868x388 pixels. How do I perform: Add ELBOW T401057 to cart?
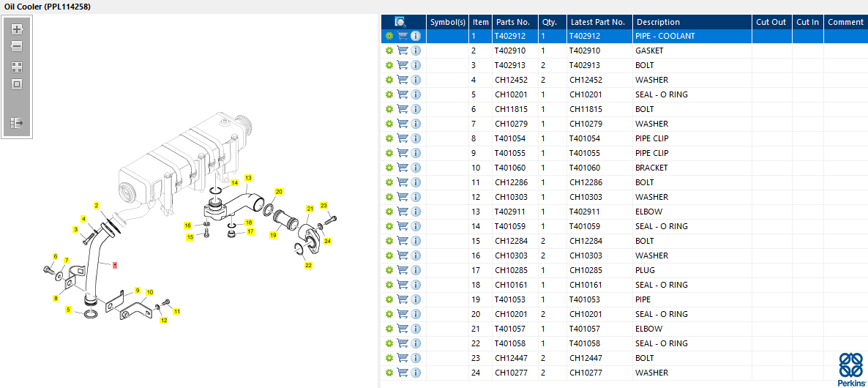(403, 329)
